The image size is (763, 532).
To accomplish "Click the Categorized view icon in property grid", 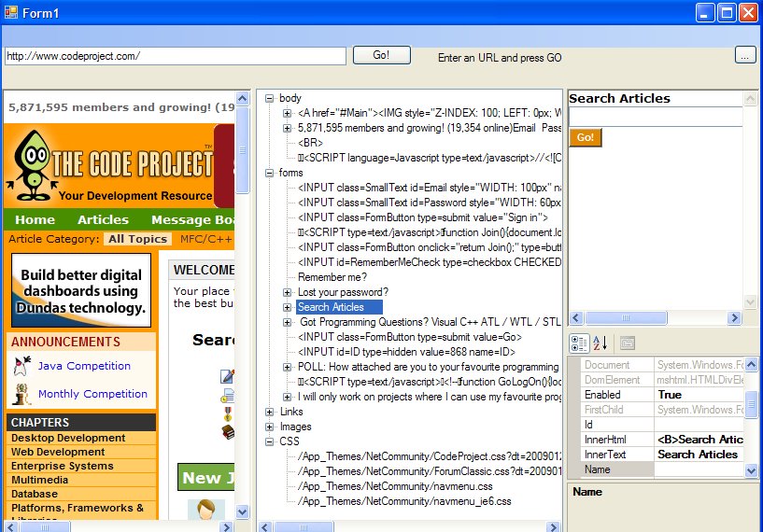I will coord(579,343).
